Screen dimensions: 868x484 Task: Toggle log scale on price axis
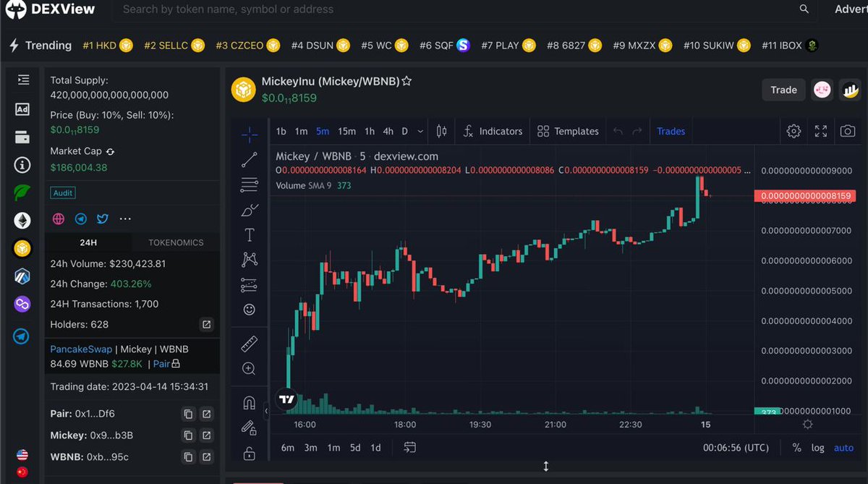[x=817, y=448]
